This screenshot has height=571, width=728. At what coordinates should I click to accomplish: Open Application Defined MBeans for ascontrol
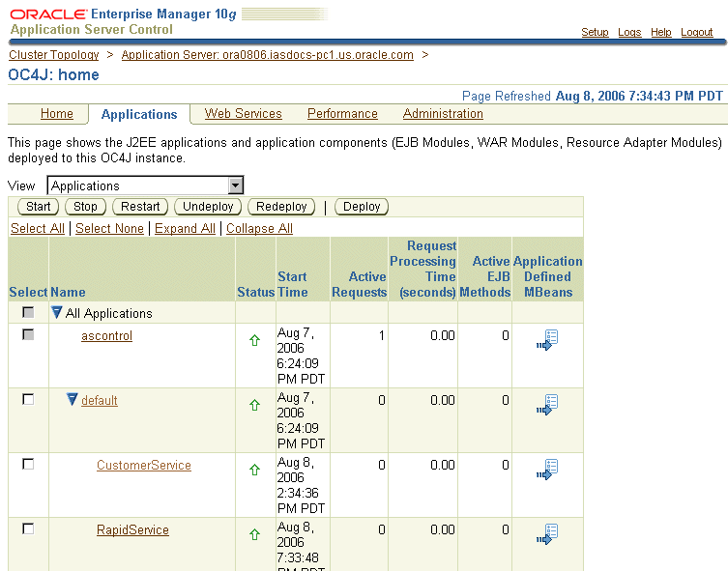click(x=547, y=340)
